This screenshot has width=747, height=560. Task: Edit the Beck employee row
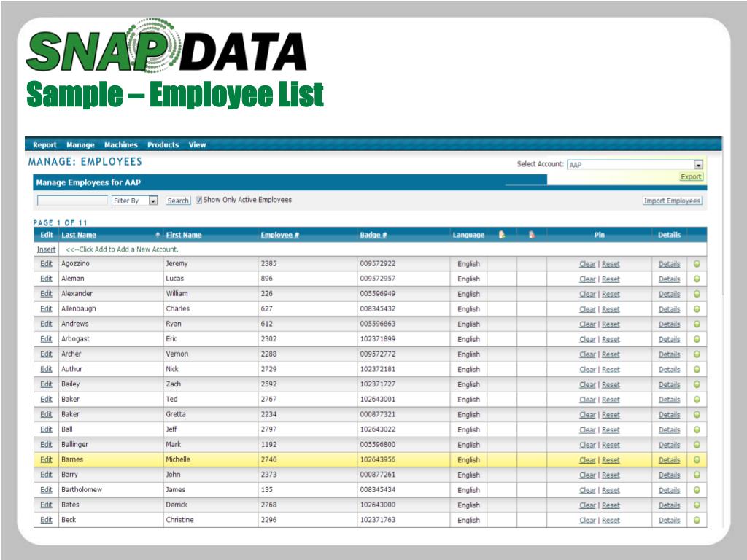coord(46,519)
